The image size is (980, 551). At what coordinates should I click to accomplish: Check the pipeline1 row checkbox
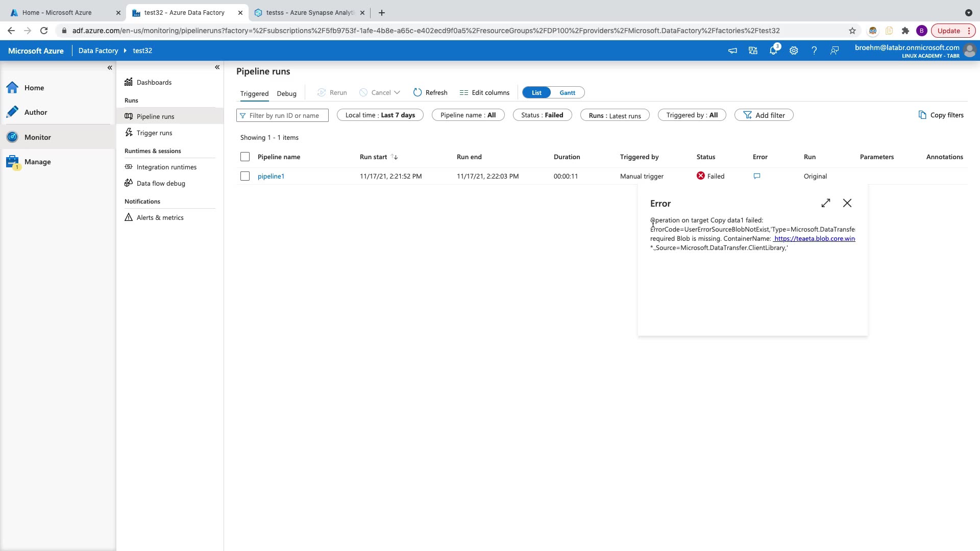(245, 176)
